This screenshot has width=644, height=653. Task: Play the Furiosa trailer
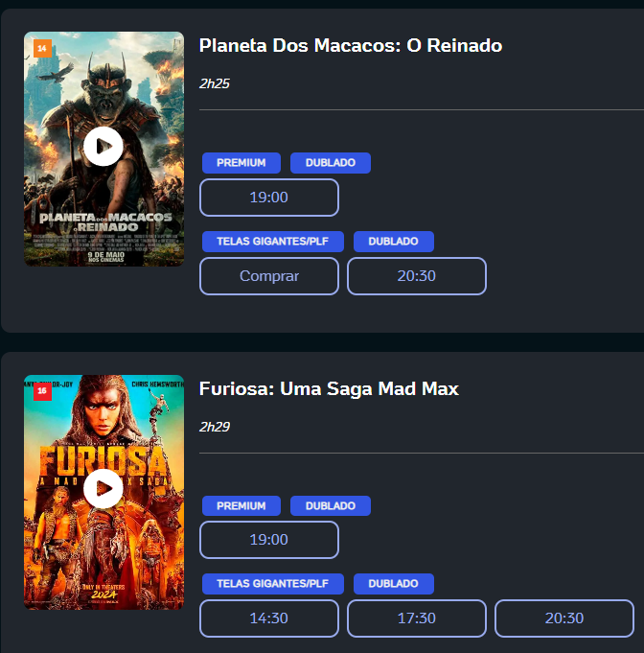coord(103,489)
